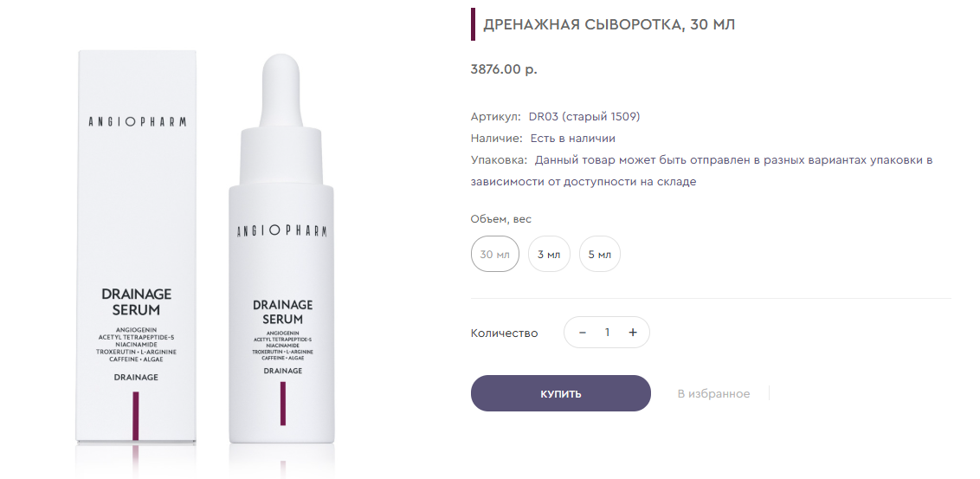
Task: Select the 30 мл volume option
Action: click(x=495, y=254)
